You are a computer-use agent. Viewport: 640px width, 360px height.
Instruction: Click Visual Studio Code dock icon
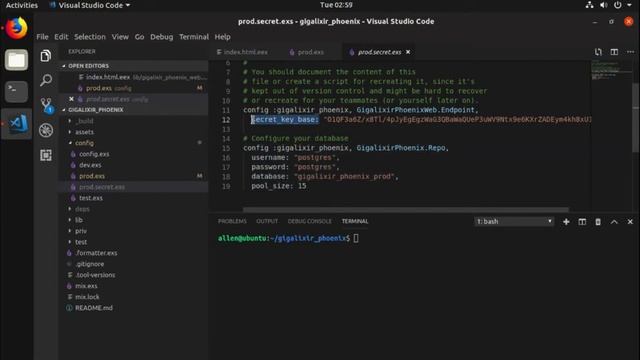coord(17,124)
